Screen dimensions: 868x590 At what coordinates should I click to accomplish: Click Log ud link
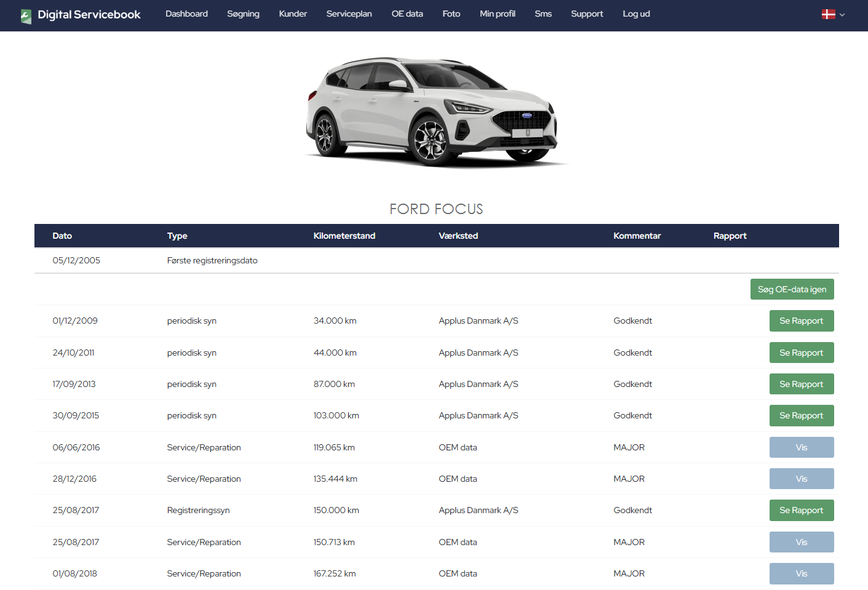(636, 14)
